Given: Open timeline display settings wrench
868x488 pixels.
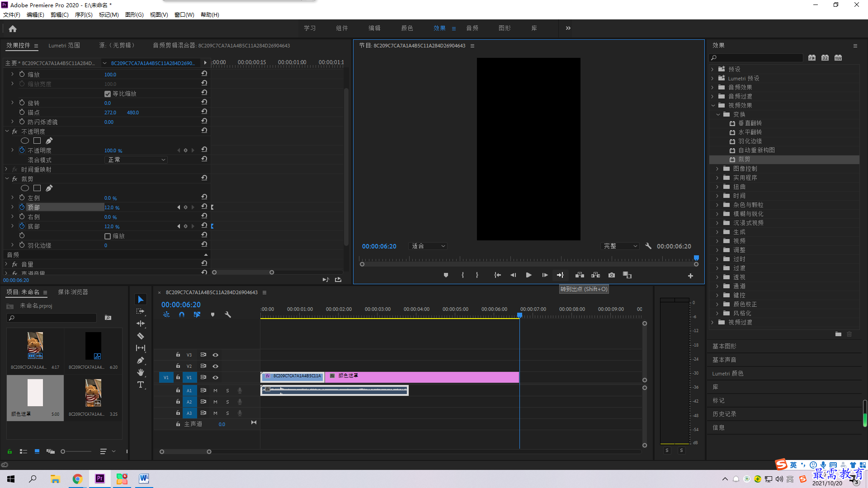Looking at the screenshot, I should pos(228,314).
